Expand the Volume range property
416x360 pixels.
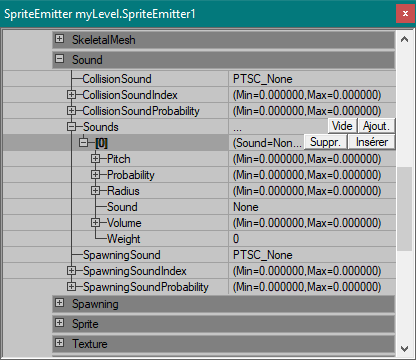click(95, 223)
